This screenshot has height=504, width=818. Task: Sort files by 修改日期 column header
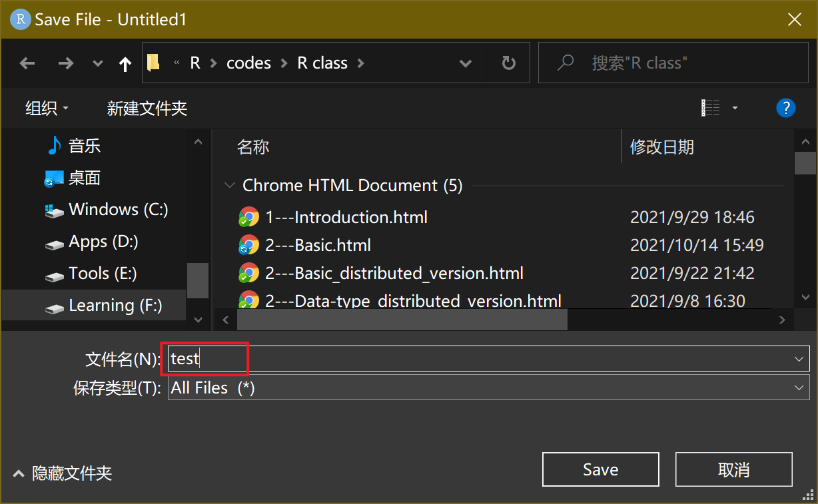point(662,146)
